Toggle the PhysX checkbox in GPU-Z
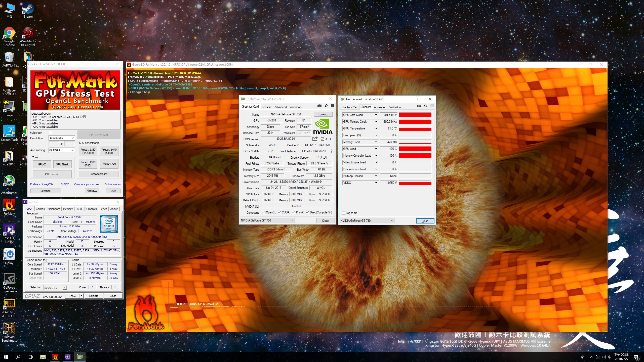 (294, 212)
